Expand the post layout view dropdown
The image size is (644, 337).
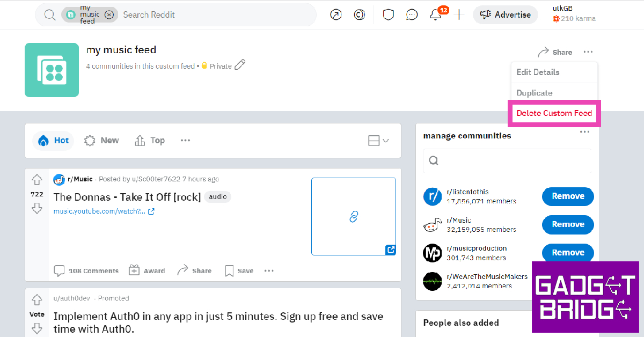tap(378, 141)
